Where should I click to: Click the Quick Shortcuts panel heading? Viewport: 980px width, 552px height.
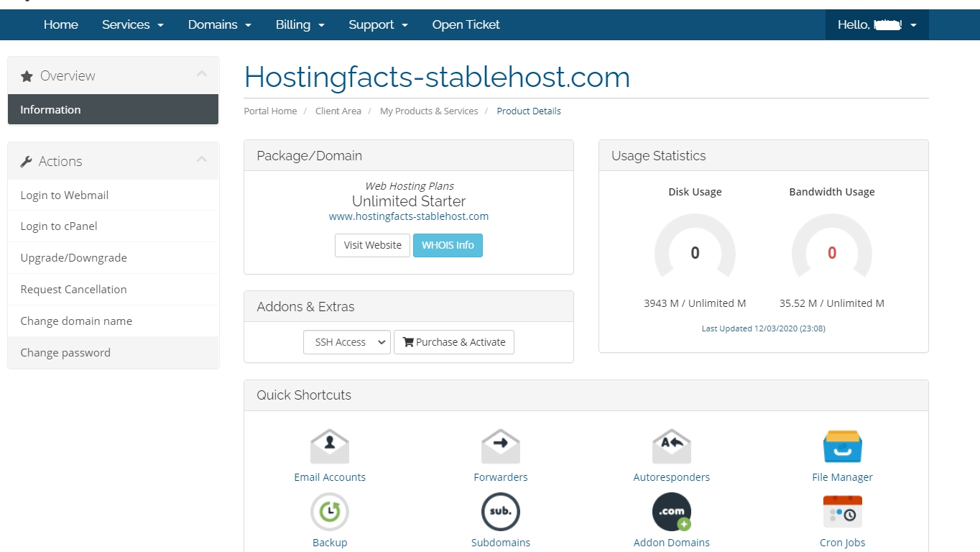click(x=304, y=395)
